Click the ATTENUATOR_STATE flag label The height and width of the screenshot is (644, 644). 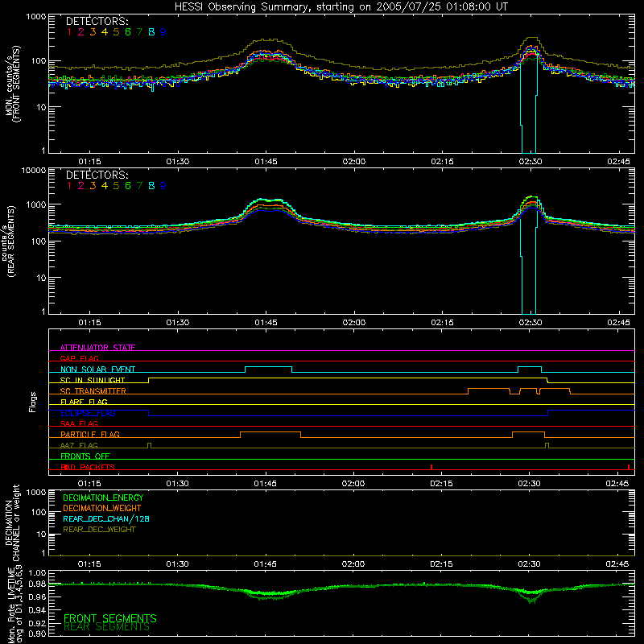click(97, 348)
